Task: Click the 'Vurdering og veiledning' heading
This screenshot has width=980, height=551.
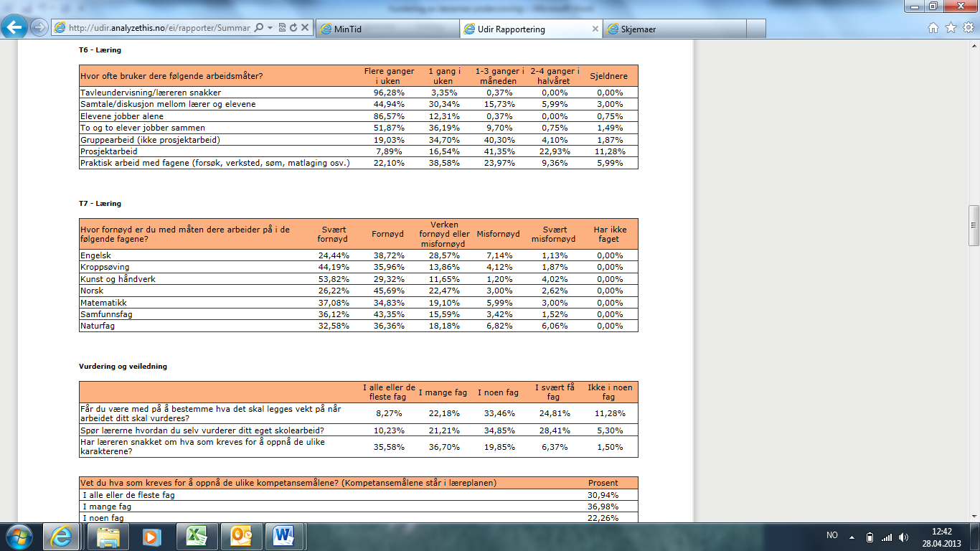Action: pyautogui.click(x=123, y=367)
